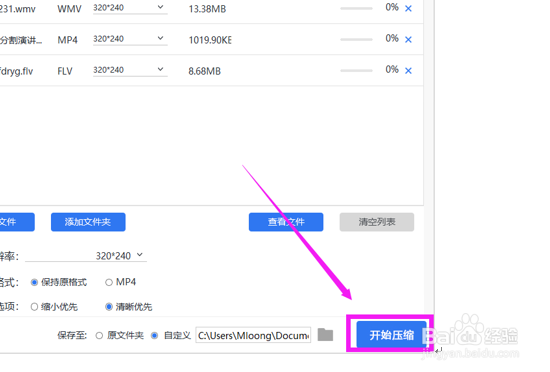This screenshot has width=550, height=372.
Task: Open resolution dropdown for WMV file
Action: coord(130,8)
